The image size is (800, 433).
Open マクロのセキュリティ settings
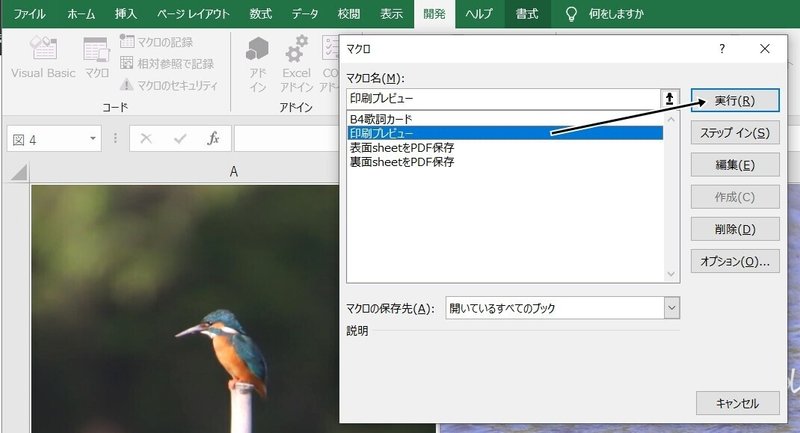click(169, 85)
